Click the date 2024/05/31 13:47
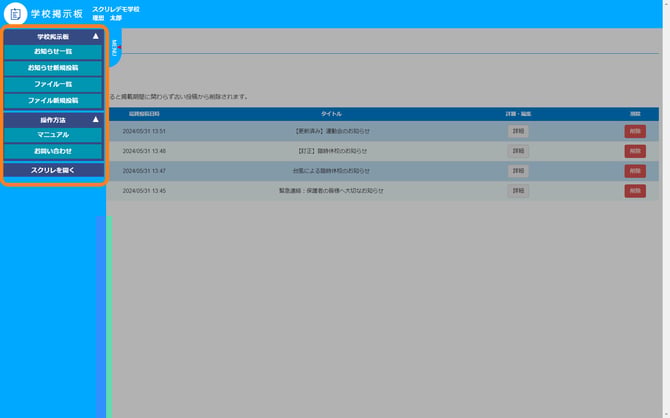The width and height of the screenshot is (670, 418). pos(144,171)
